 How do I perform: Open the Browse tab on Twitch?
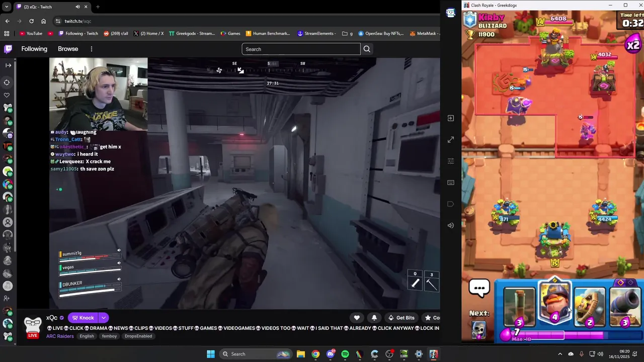pos(68,49)
